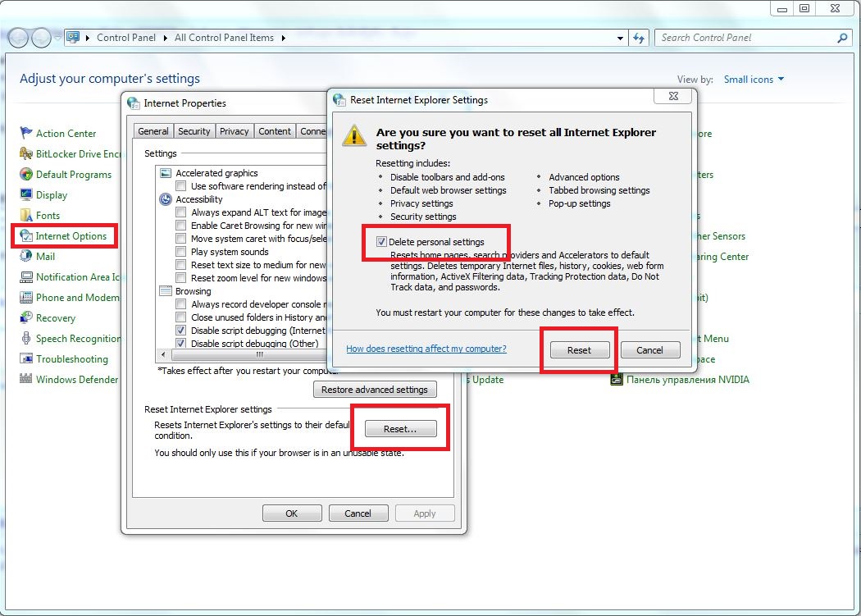Open Speech Recognition microphone icon
This screenshot has width=861, height=616.
[x=25, y=339]
